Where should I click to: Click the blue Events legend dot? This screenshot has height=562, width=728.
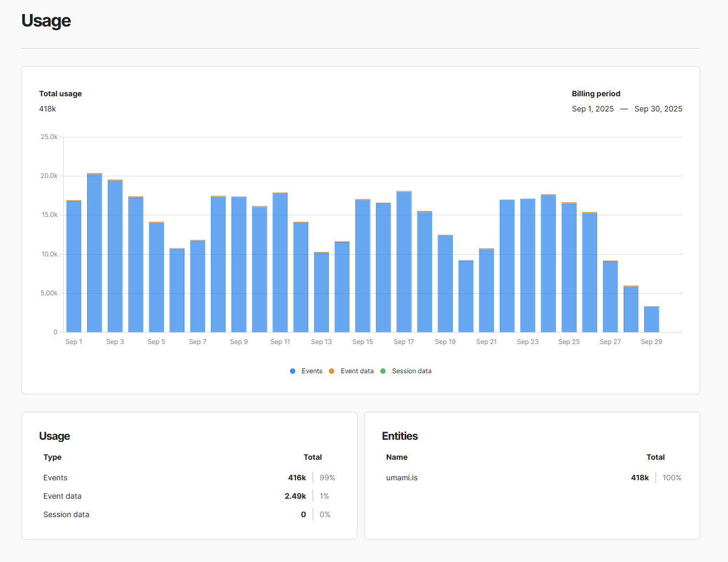[293, 371]
